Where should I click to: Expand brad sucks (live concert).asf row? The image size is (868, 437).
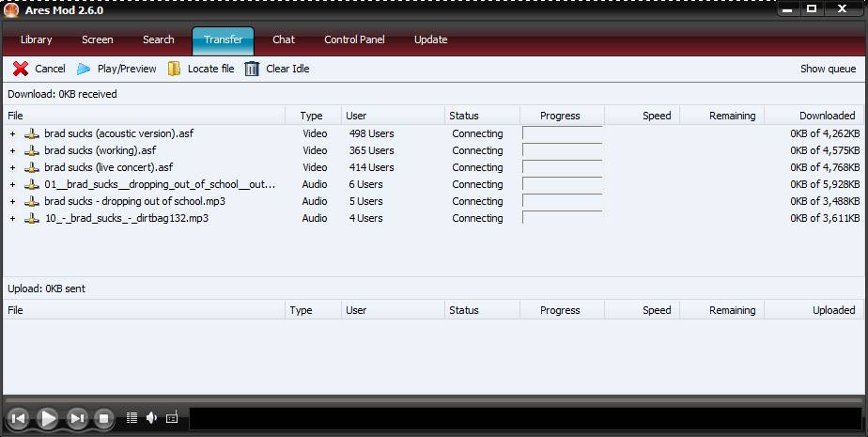(13, 168)
